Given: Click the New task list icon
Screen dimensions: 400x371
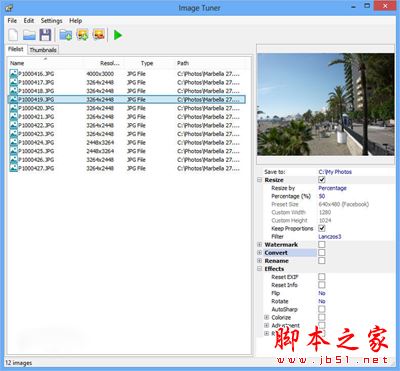Looking at the screenshot, I should pyautogui.click(x=13, y=35).
